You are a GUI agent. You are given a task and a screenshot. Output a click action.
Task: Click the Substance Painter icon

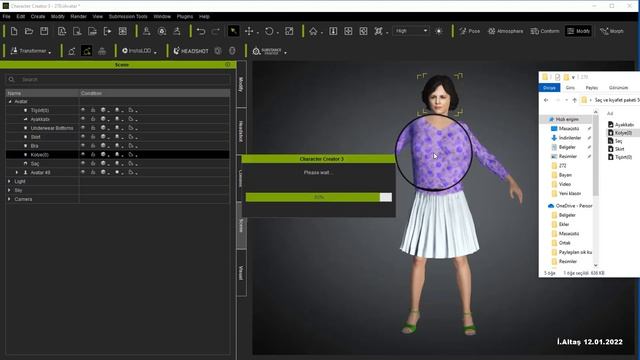[256, 51]
